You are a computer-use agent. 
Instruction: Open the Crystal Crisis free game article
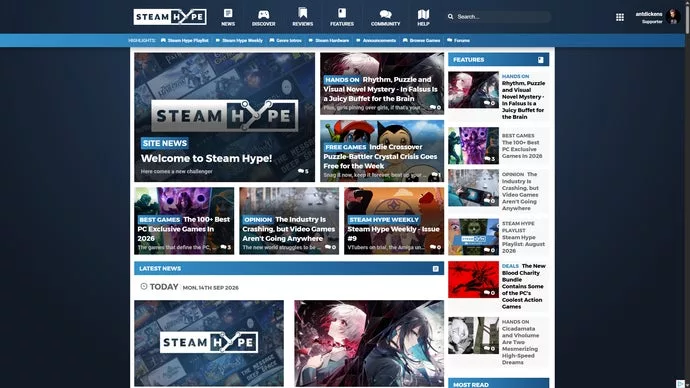tap(380, 157)
